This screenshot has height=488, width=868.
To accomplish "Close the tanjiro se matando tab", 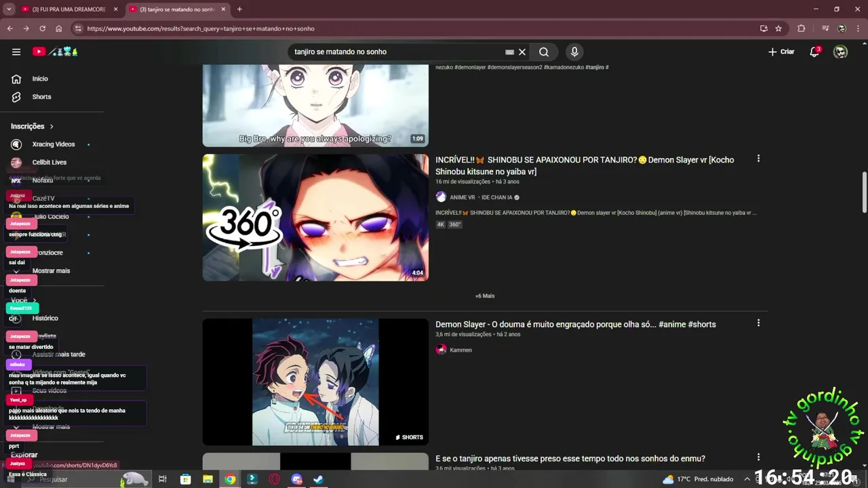I will 223,9.
